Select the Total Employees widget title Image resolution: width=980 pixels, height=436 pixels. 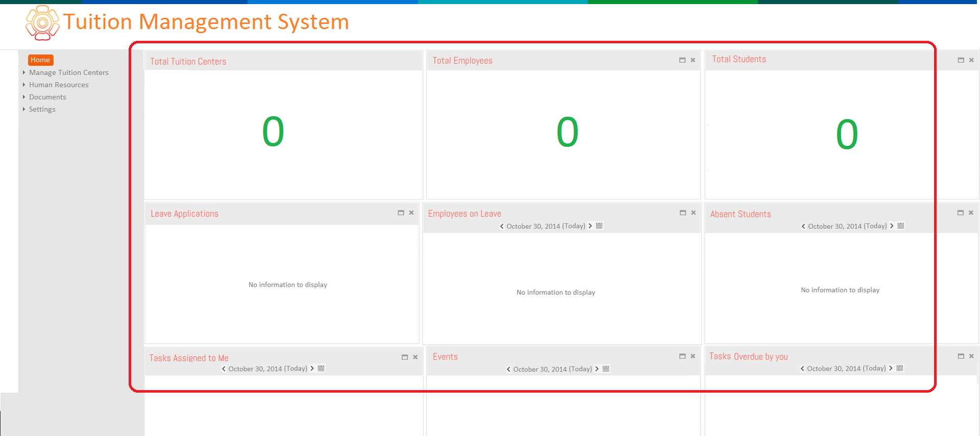pos(462,61)
